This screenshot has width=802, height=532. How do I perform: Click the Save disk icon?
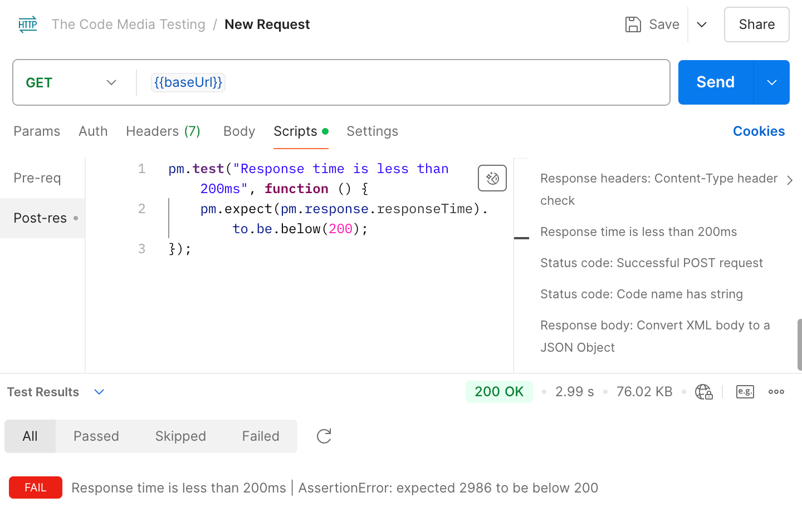(633, 24)
